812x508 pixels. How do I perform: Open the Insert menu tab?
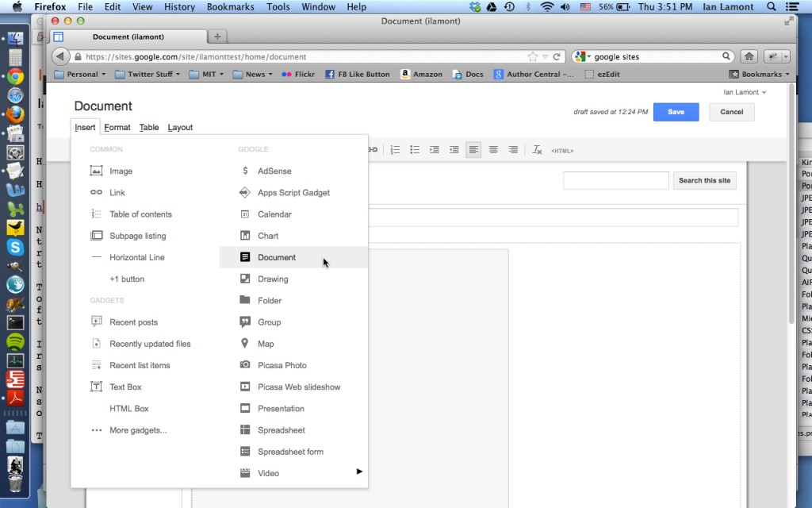tap(85, 128)
